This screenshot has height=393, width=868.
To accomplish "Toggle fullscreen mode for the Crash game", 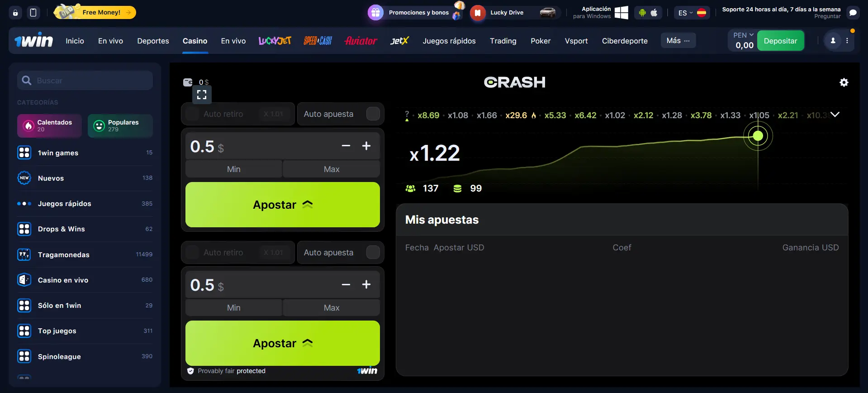I will [202, 95].
